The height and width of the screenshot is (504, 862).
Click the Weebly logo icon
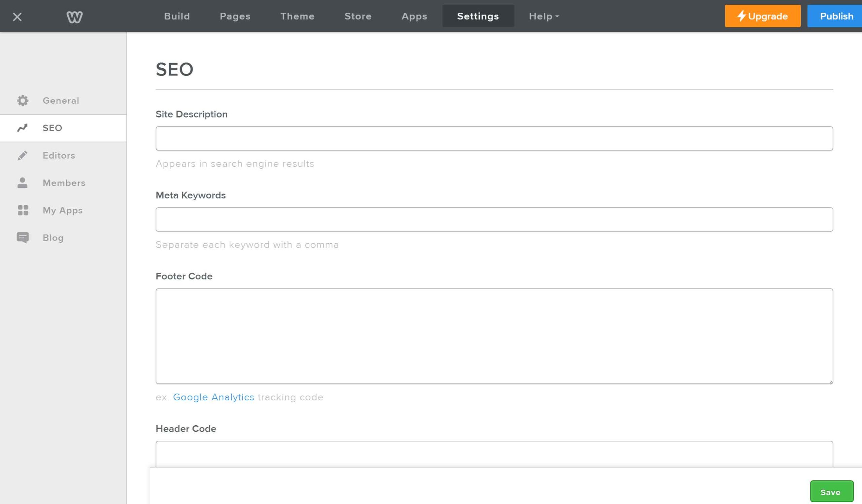coord(74,17)
